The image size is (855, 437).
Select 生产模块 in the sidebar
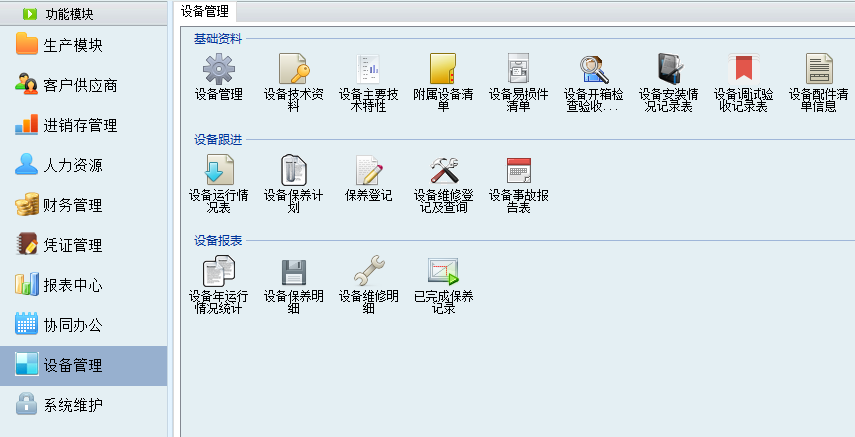[72, 46]
